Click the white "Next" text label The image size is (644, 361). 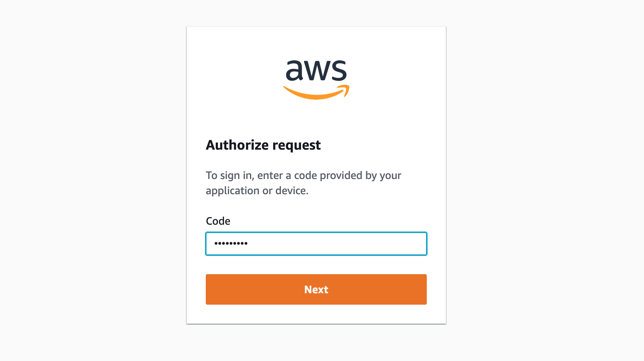[x=316, y=290]
